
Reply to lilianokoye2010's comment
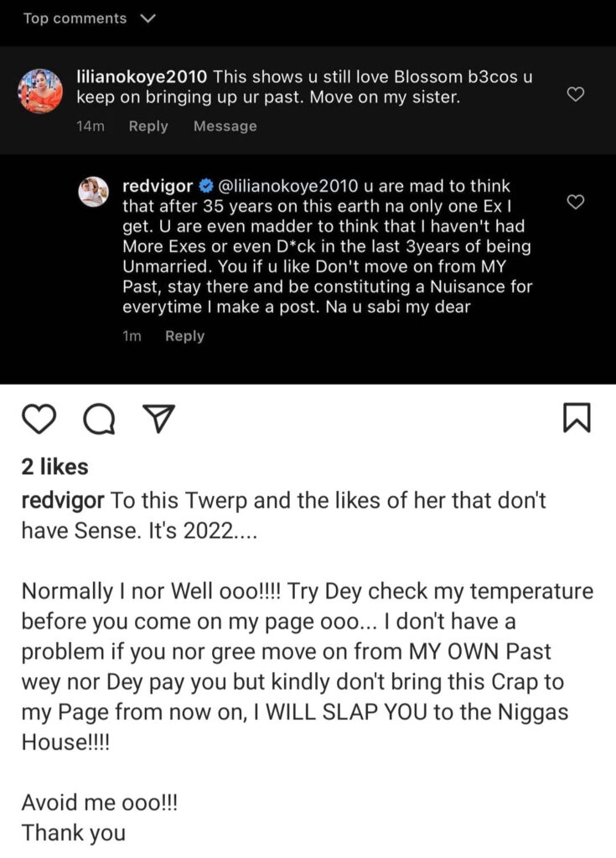coord(148,127)
